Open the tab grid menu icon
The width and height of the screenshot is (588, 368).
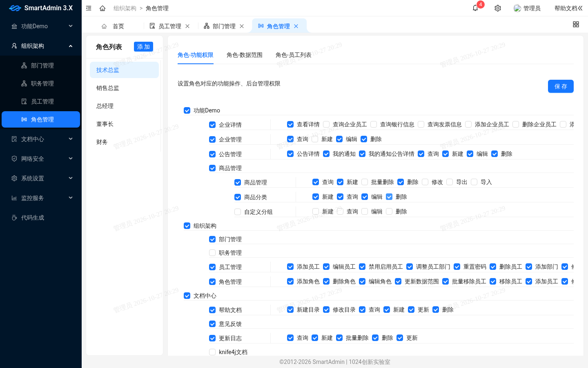click(x=576, y=25)
